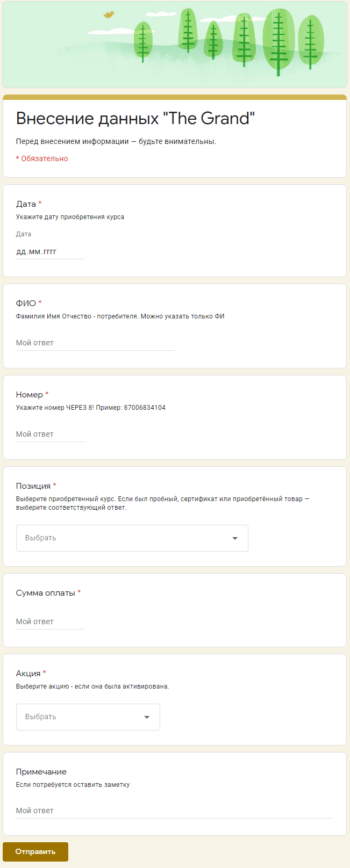Click the tallest tree in the header banner

coord(278,42)
